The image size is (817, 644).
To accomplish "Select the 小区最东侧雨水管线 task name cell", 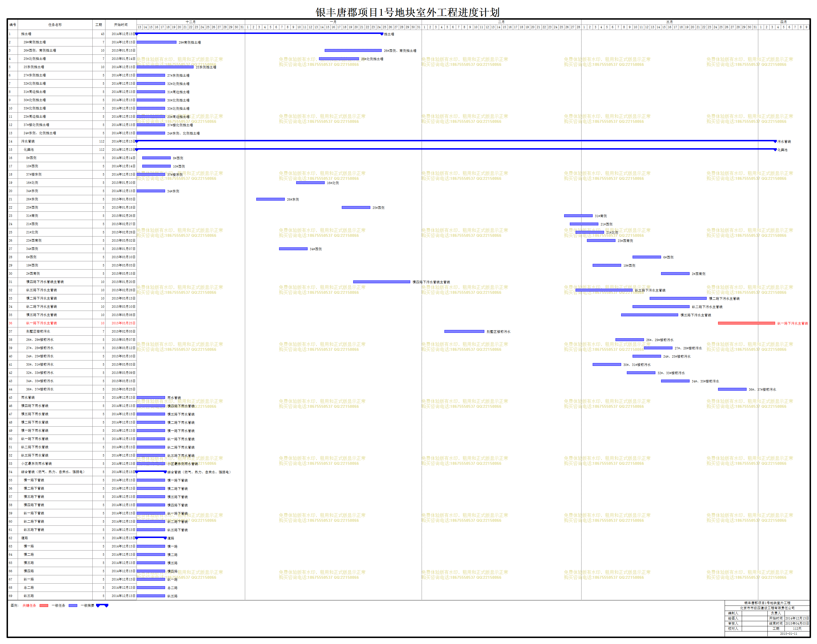I will point(36,463).
